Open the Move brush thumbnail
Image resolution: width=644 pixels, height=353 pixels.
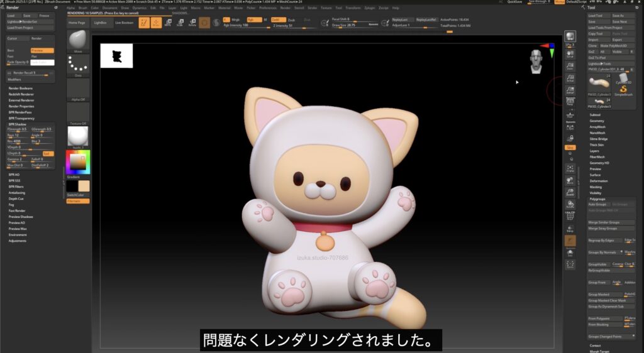(78, 41)
